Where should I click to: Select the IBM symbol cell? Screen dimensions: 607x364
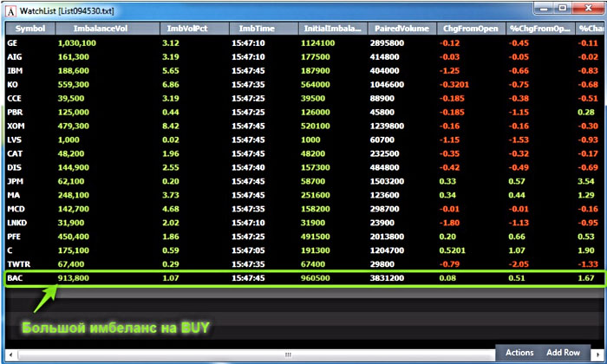15,71
